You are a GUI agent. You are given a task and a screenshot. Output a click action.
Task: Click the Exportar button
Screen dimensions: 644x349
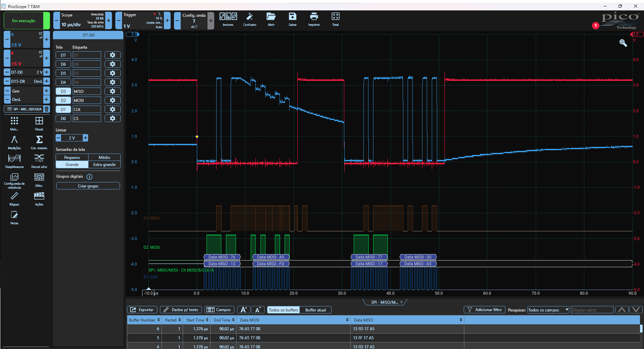click(142, 310)
